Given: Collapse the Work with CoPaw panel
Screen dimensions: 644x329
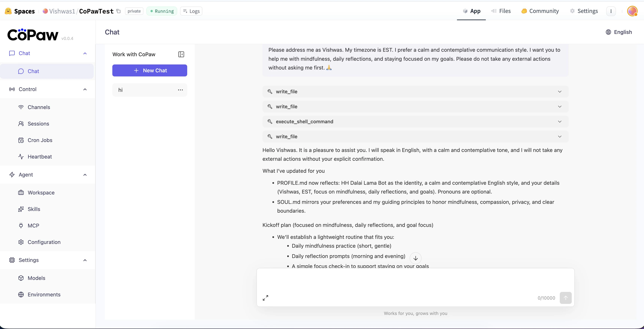Looking at the screenshot, I should [x=181, y=54].
